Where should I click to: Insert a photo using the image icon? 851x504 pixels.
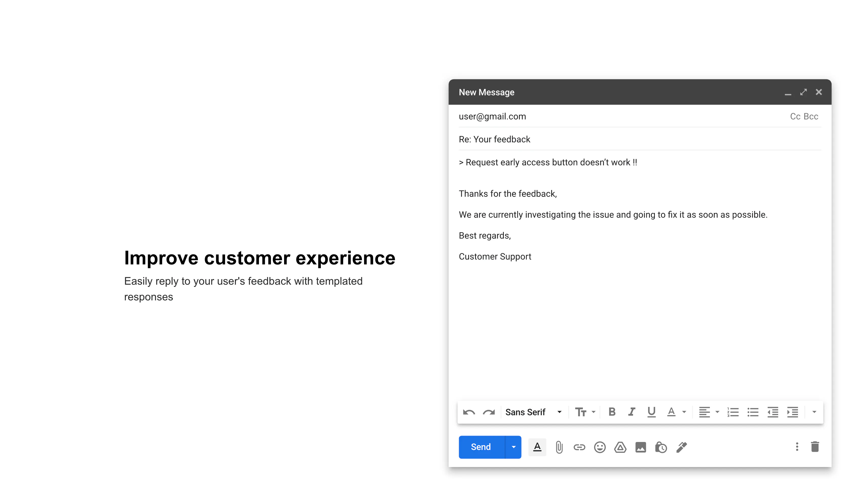640,447
